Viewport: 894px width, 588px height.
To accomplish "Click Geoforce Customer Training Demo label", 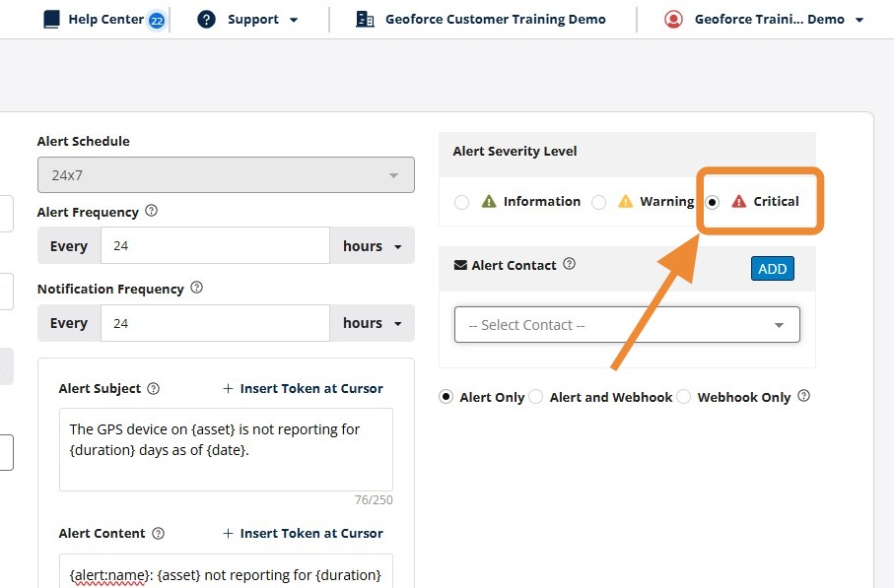I will 496,20.
